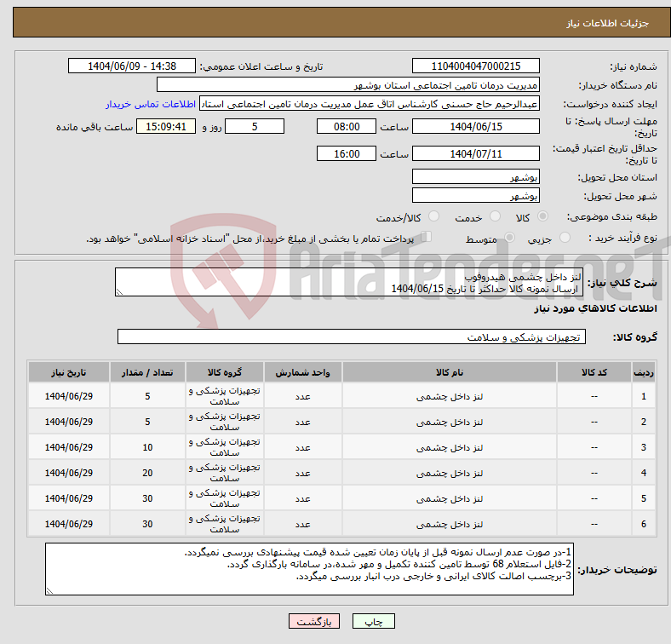
Task: Click the quantity 10 in row 3
Action: tap(147, 447)
